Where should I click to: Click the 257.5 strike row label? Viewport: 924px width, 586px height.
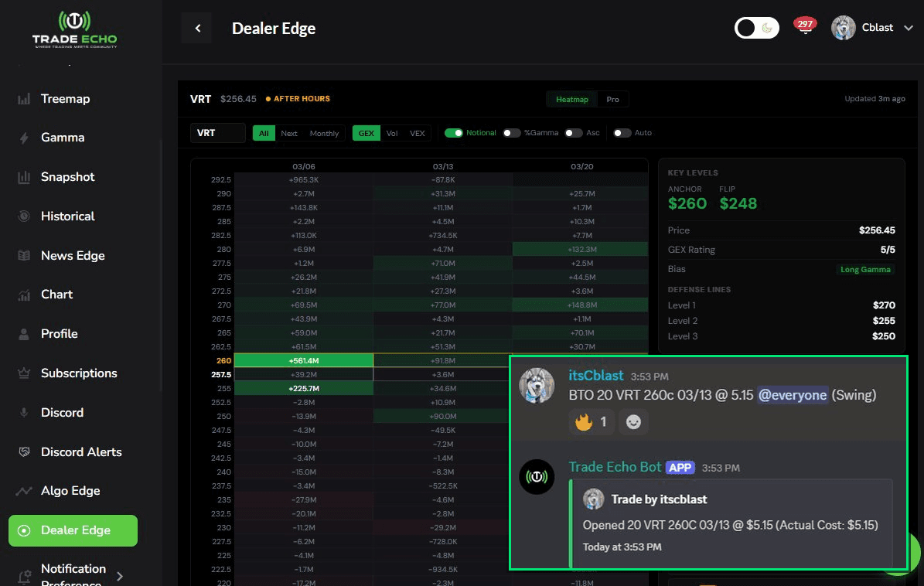click(x=221, y=375)
